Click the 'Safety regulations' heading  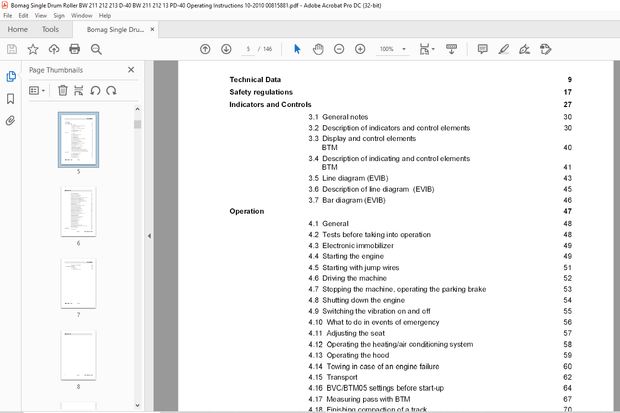(x=261, y=92)
